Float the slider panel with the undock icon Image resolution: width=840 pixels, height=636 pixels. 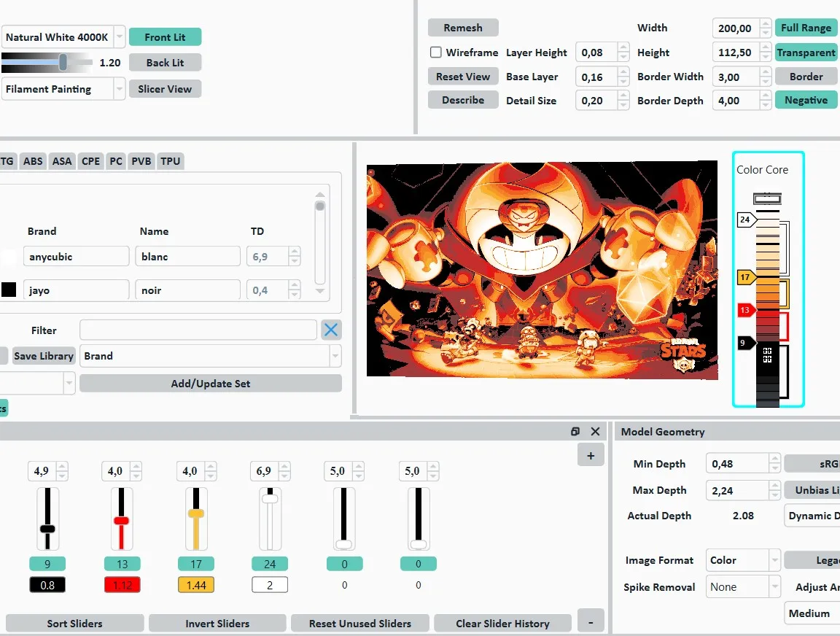click(575, 431)
